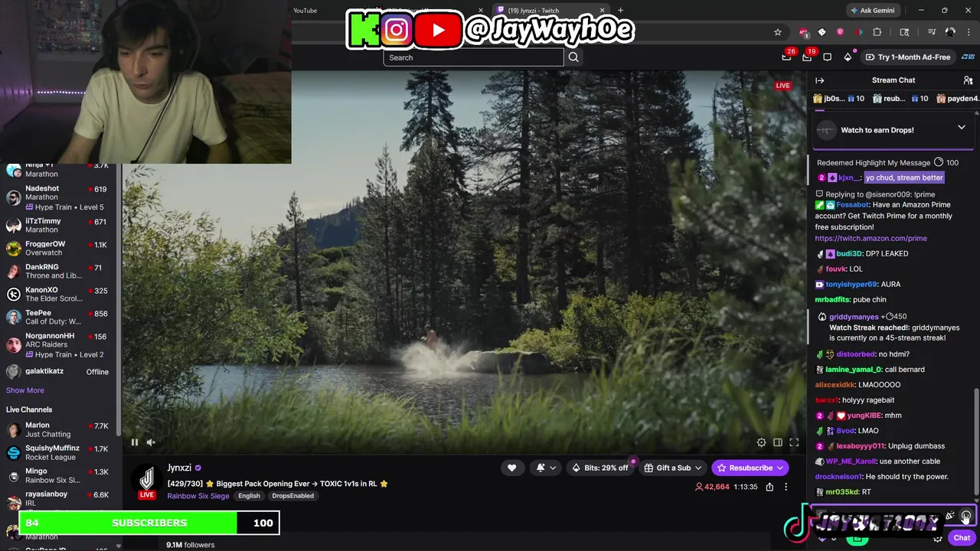Open Chrome extensions puzzle icon
This screenshot has width=980, height=551.
coord(877,32)
